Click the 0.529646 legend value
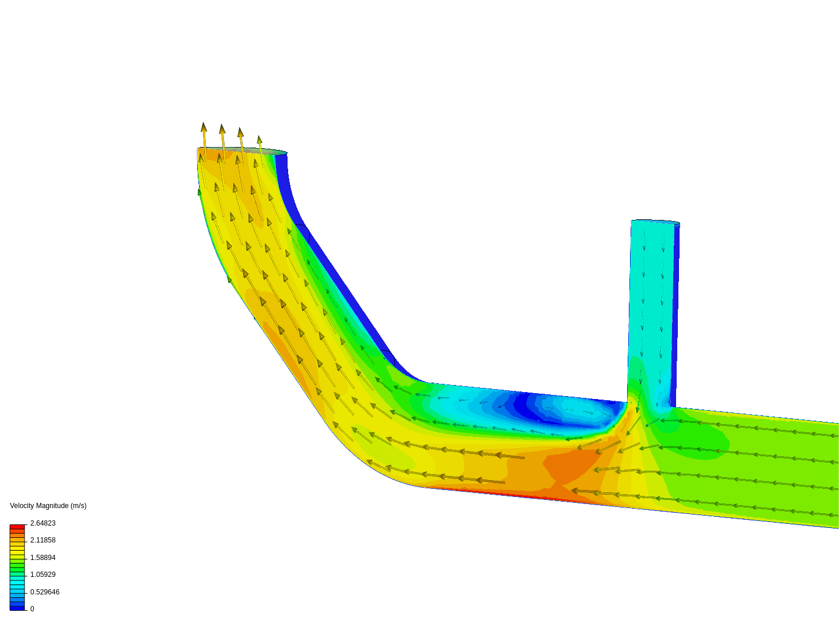The height and width of the screenshot is (630, 840). 45,592
